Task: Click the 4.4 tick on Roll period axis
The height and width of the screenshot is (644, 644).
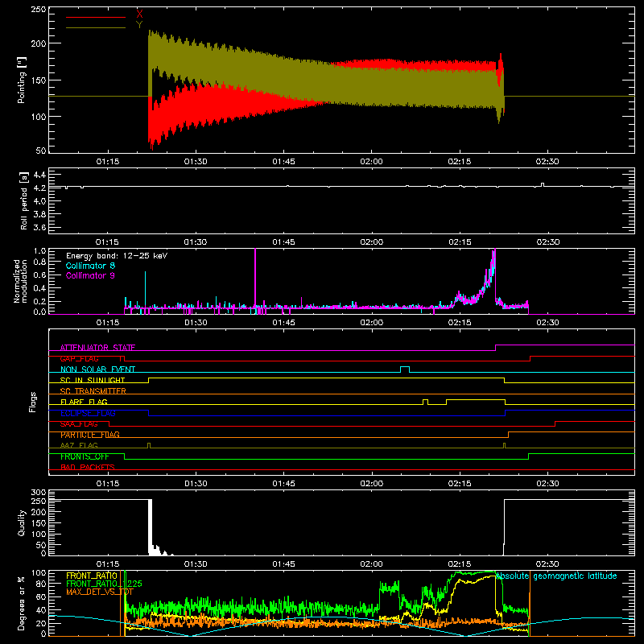Action: pyautogui.click(x=39, y=175)
